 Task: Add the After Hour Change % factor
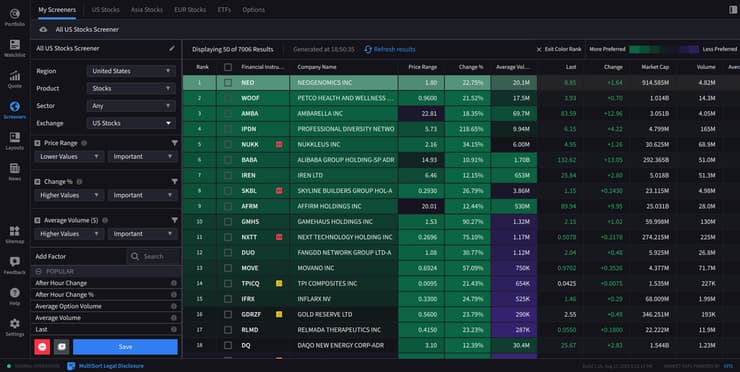[65, 295]
